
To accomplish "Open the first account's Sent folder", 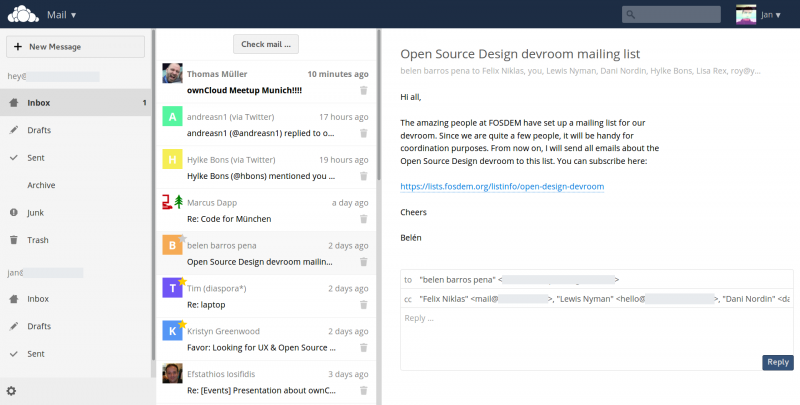I will coord(76,158).
